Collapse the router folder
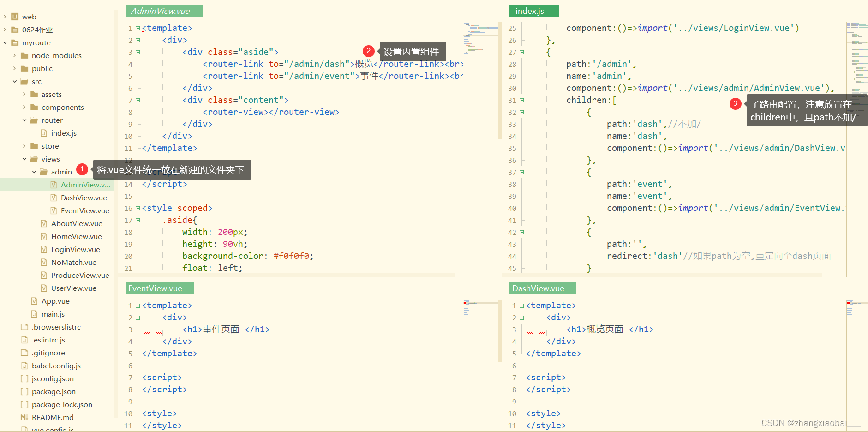 [x=24, y=120]
